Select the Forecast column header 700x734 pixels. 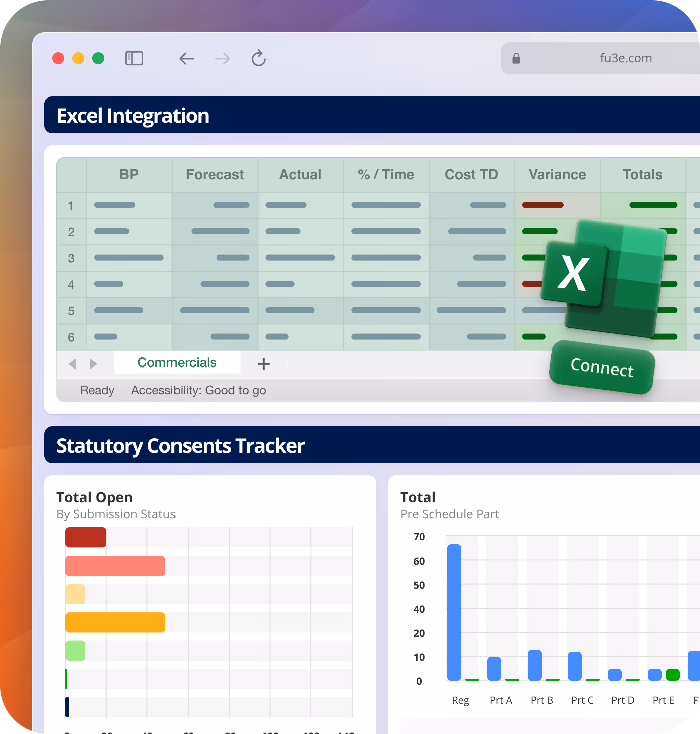pos(215,175)
